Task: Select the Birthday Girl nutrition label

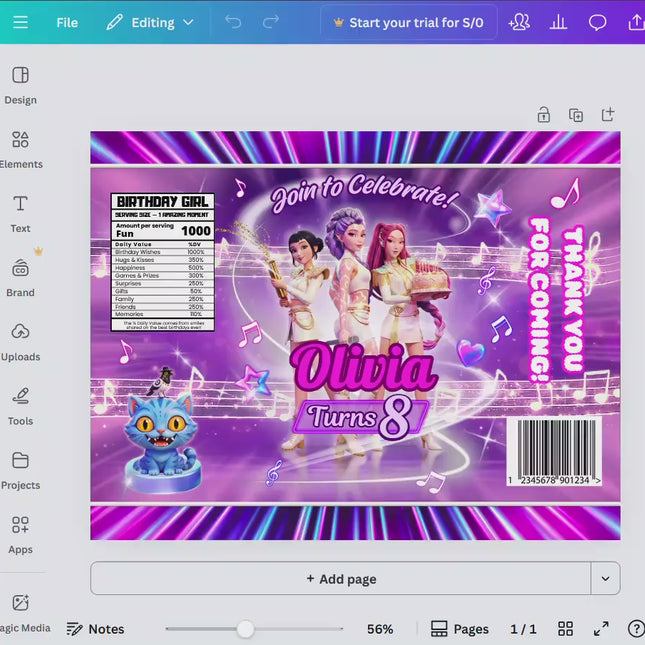Action: coord(162,262)
